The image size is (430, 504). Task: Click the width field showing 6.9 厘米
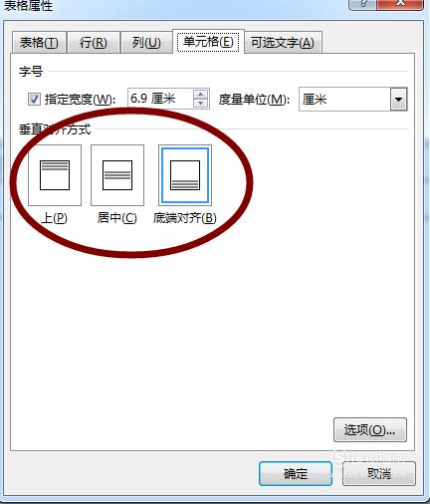pyautogui.click(x=160, y=99)
